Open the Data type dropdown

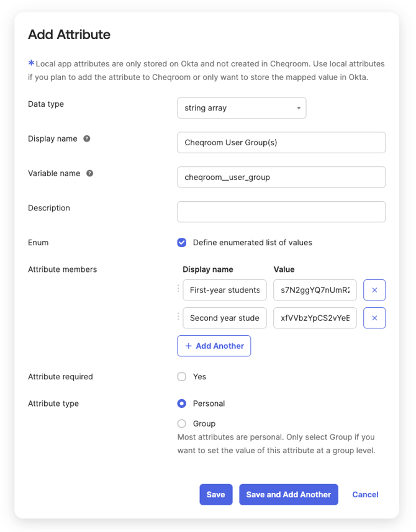click(x=242, y=108)
